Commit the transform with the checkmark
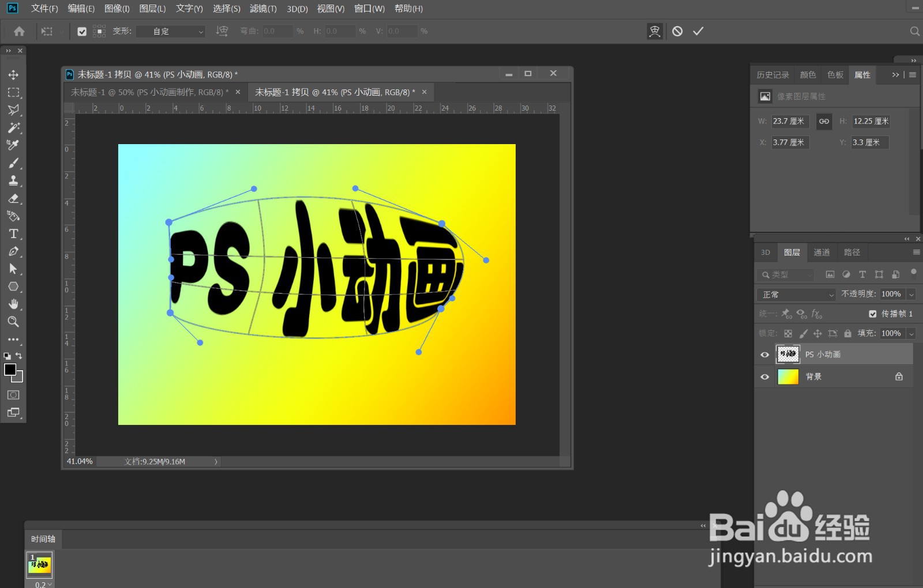 (698, 31)
